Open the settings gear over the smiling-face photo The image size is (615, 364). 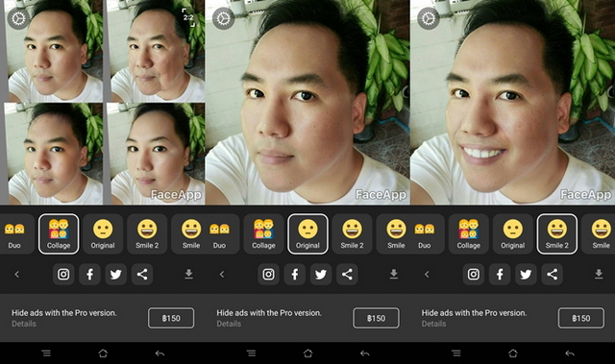429,18
